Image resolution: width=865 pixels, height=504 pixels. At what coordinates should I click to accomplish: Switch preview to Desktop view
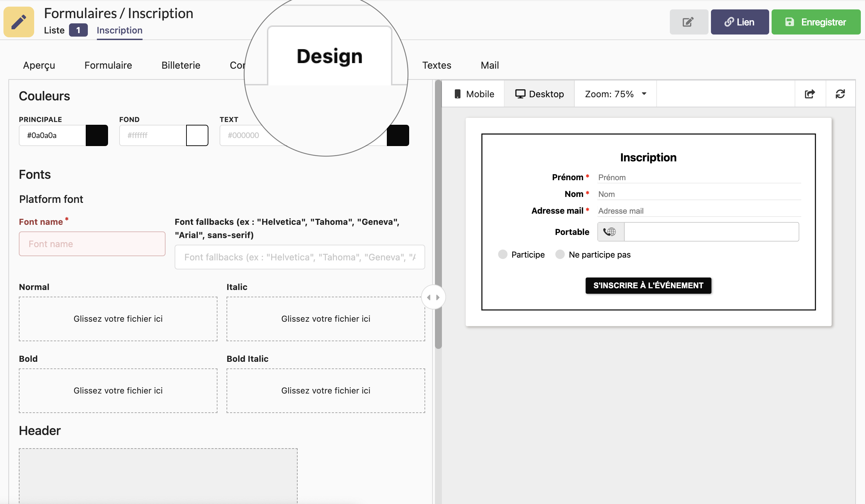point(539,94)
